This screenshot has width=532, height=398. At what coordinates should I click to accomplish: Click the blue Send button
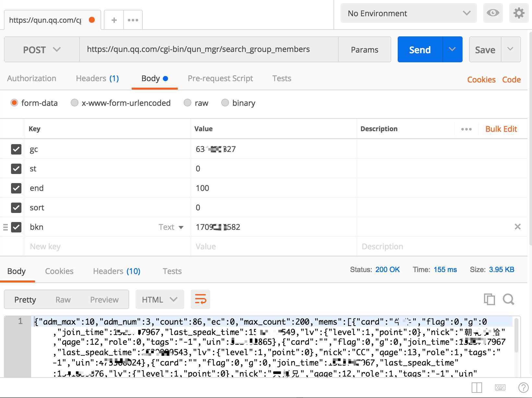[x=420, y=49]
